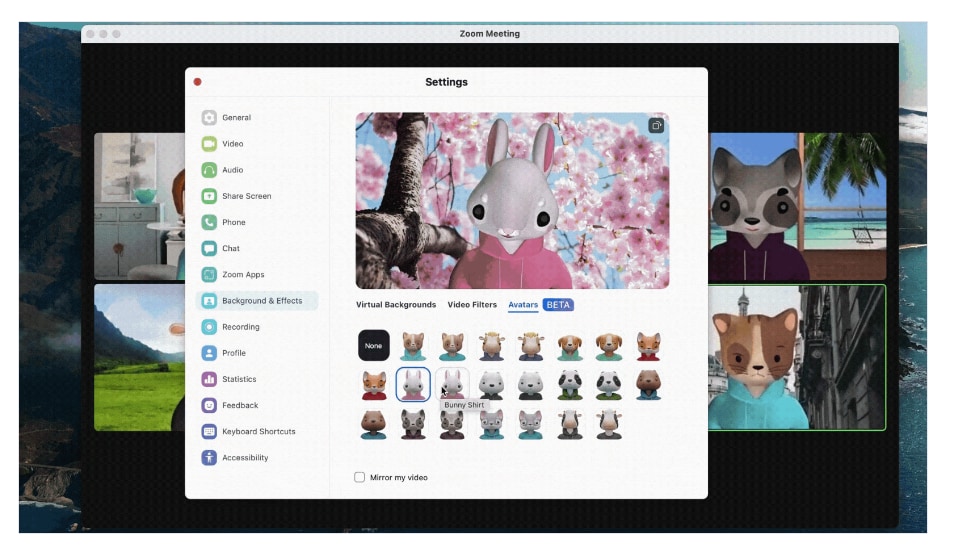Click the green-hills participant tile in meeting
970x556 pixels.
point(139,357)
